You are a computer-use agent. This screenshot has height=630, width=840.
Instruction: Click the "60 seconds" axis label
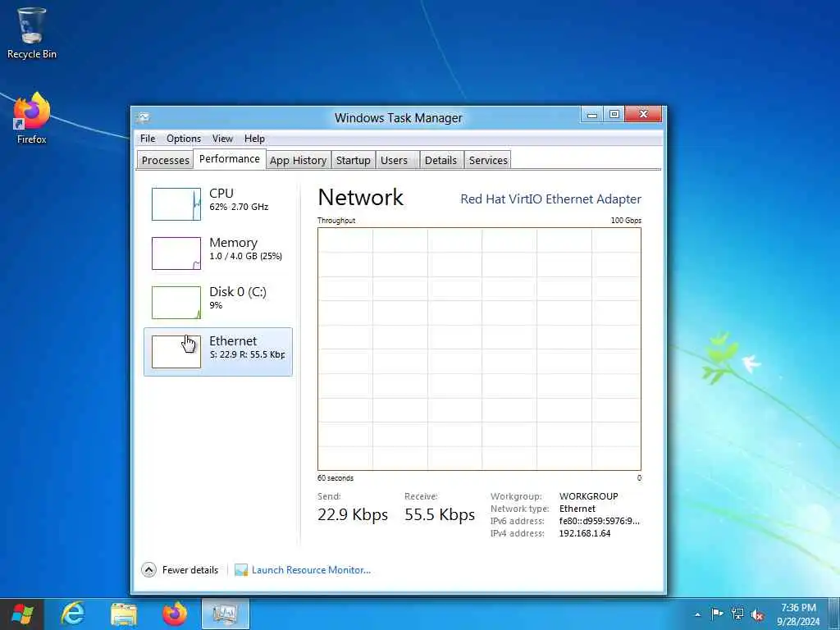coord(336,478)
